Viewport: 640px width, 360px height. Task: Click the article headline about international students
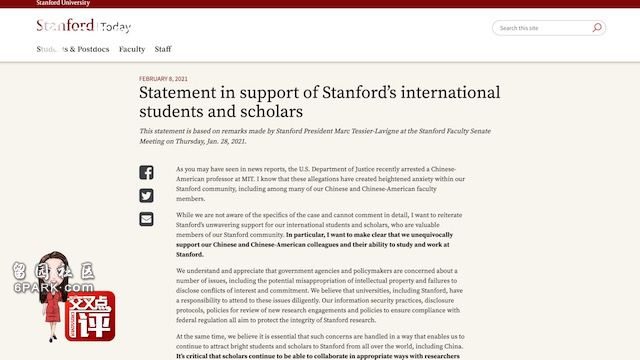point(319,102)
